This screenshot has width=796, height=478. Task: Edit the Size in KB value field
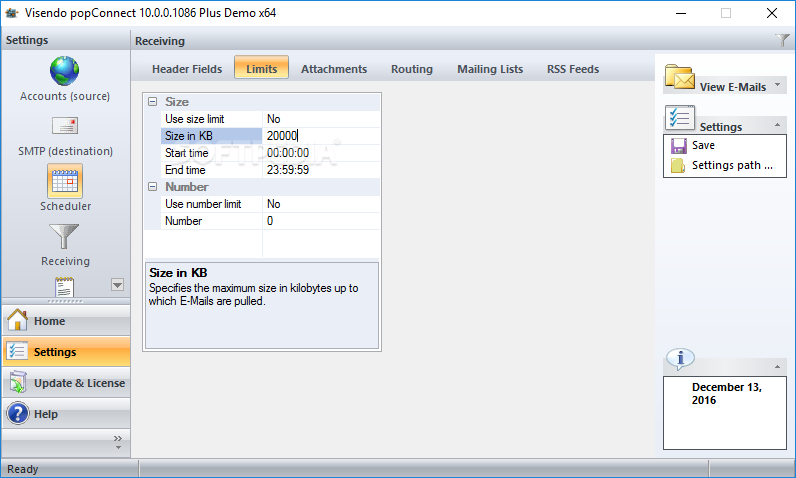(x=321, y=136)
